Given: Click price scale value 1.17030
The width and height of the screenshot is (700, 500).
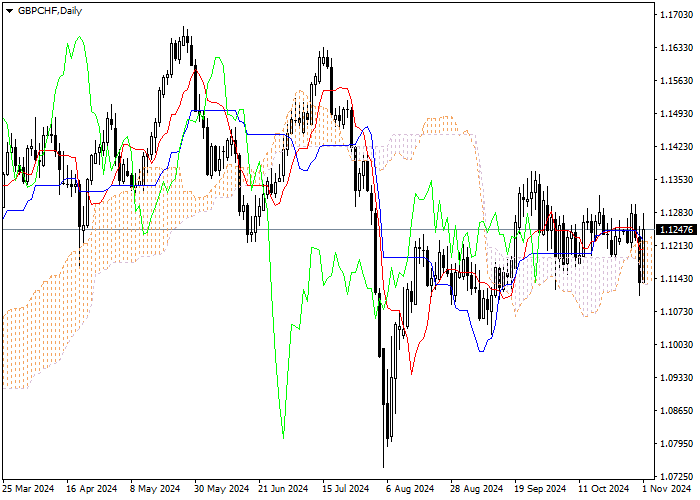Looking at the screenshot, I should point(676,15).
